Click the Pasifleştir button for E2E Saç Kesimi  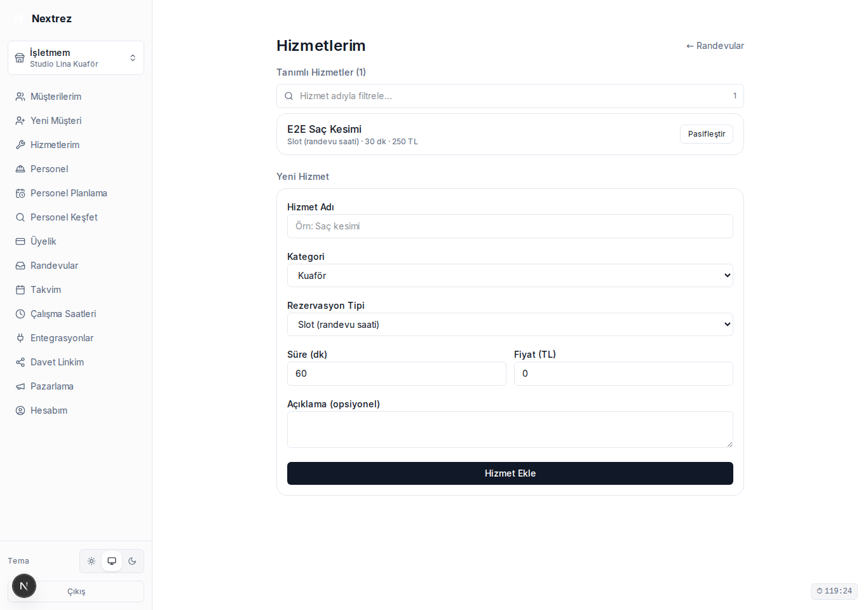(707, 134)
